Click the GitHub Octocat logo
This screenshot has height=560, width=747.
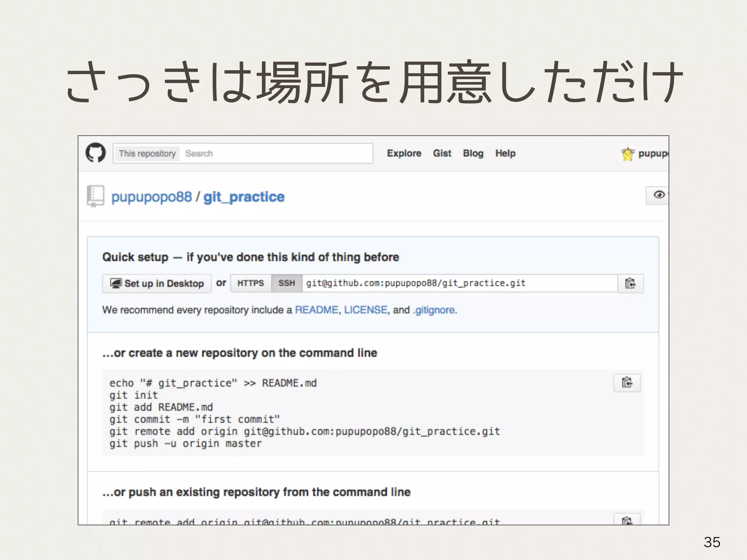pos(96,153)
